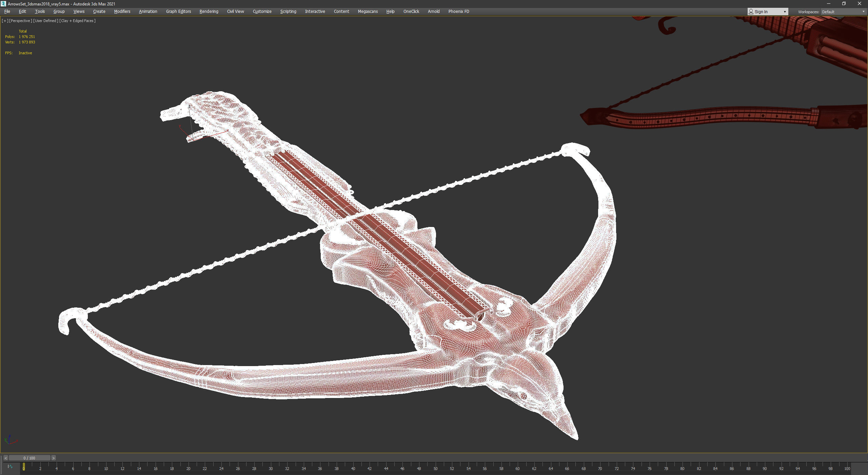
Task: Open the Rendering menu
Action: click(x=209, y=12)
